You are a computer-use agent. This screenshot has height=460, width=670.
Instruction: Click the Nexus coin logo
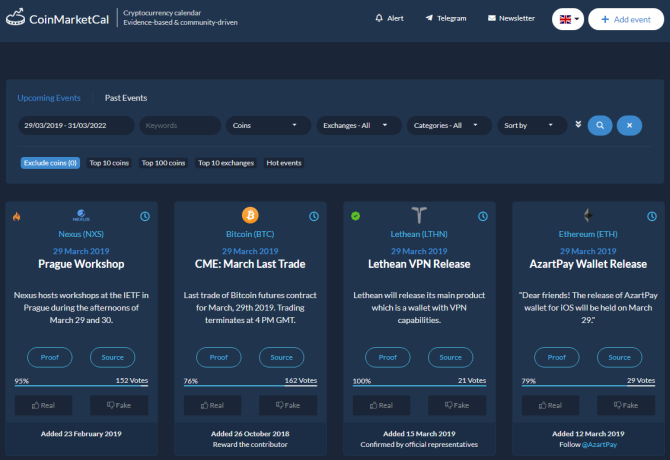(81, 215)
